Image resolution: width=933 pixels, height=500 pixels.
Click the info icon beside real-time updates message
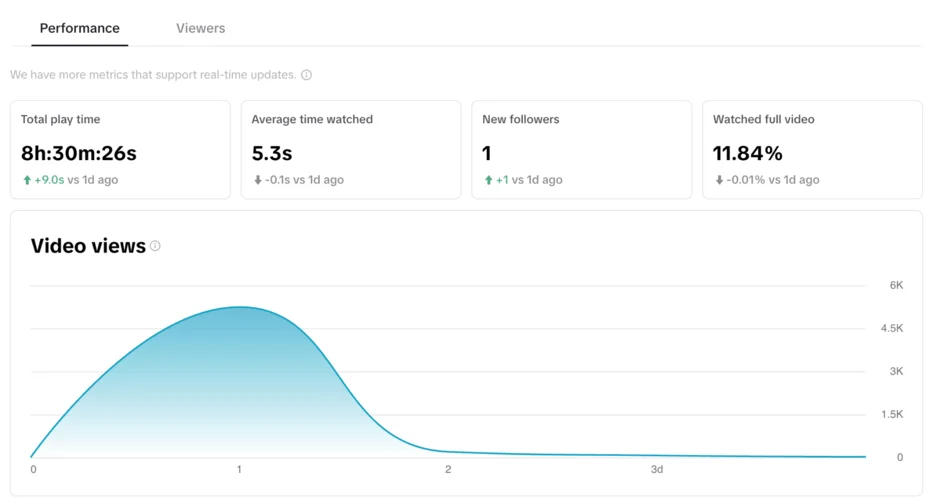pos(306,75)
